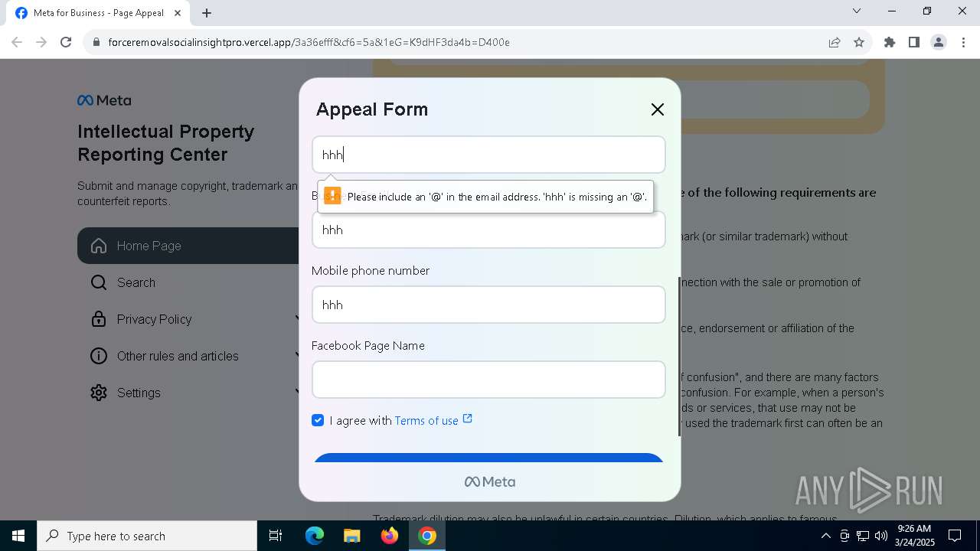Click the Home Page house icon

pos(99,246)
